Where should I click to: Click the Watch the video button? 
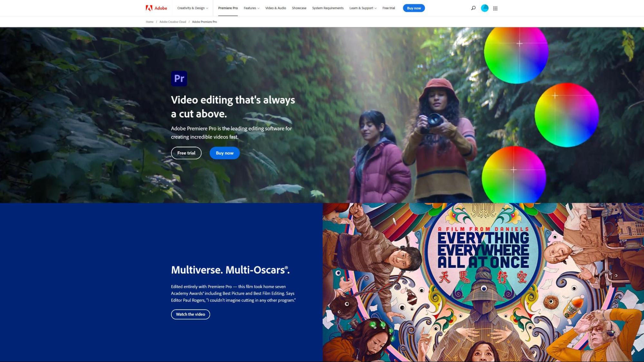190,314
